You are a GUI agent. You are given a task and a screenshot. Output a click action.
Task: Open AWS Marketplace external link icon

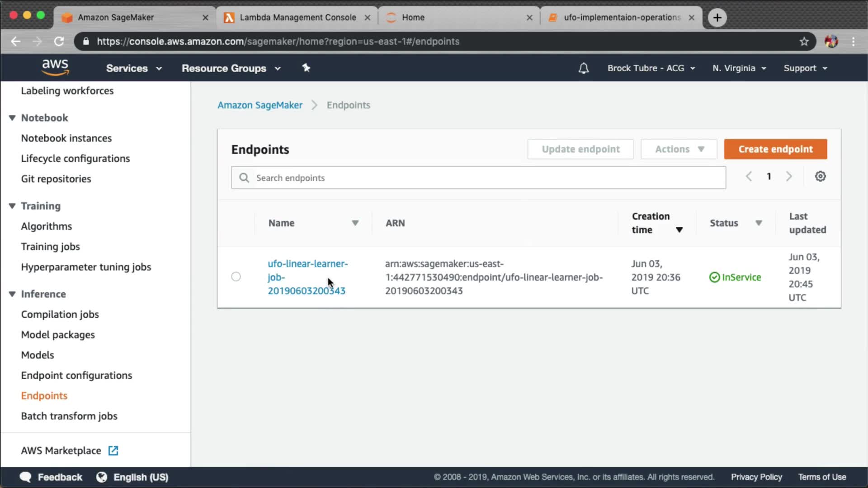pyautogui.click(x=113, y=450)
